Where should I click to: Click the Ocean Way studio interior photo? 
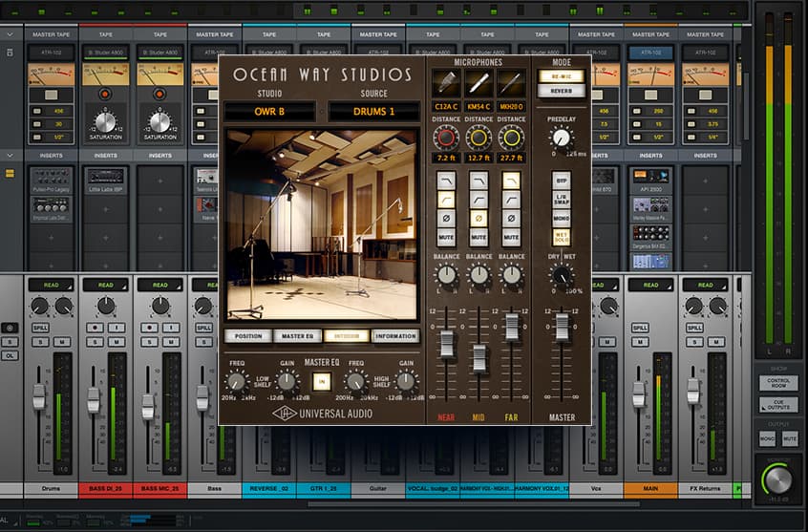click(x=322, y=224)
